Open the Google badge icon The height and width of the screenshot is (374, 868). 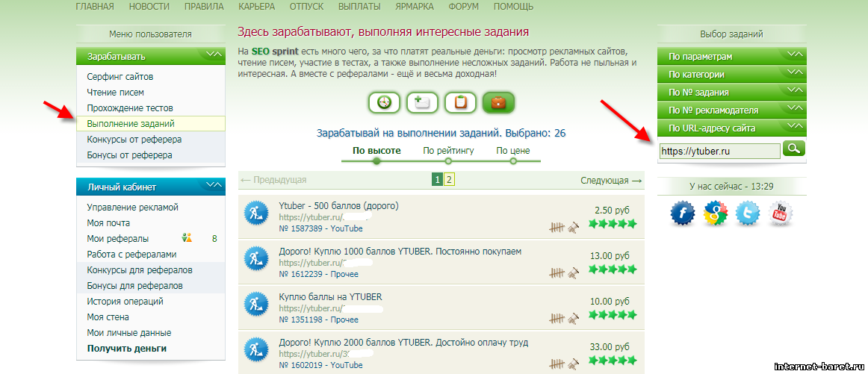(715, 214)
